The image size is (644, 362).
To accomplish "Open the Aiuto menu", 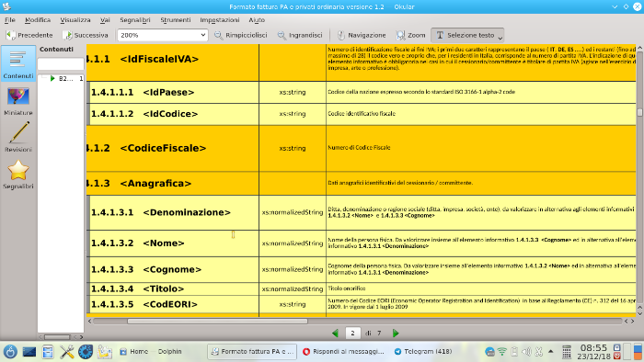I will pos(257,19).
